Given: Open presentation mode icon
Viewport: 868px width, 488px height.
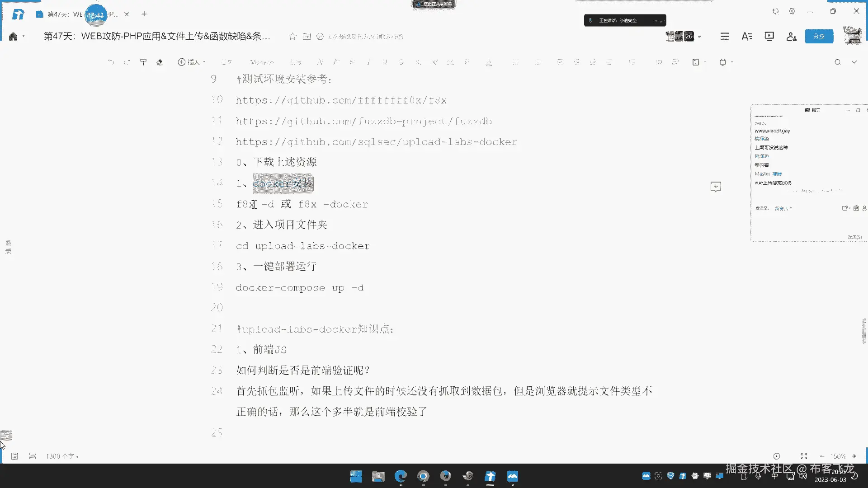Looking at the screenshot, I should (769, 37).
